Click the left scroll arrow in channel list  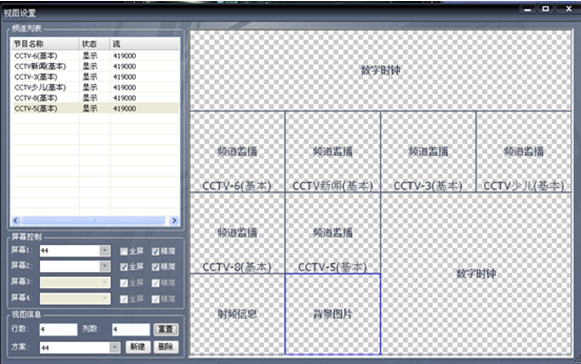pos(16,221)
